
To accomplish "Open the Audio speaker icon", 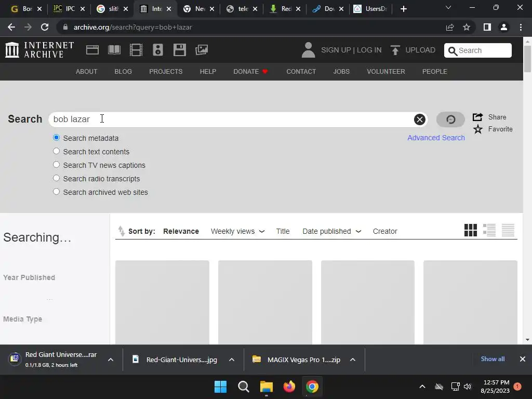I will [x=158, y=50].
